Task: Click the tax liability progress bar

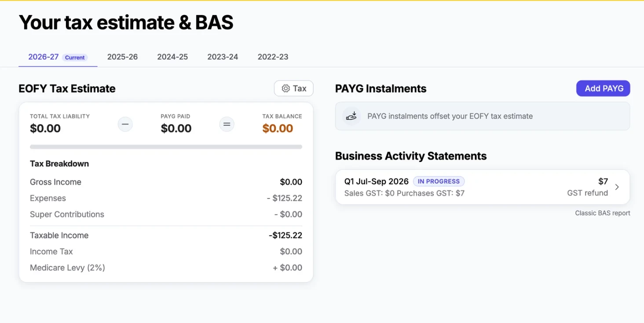Action: [x=166, y=147]
